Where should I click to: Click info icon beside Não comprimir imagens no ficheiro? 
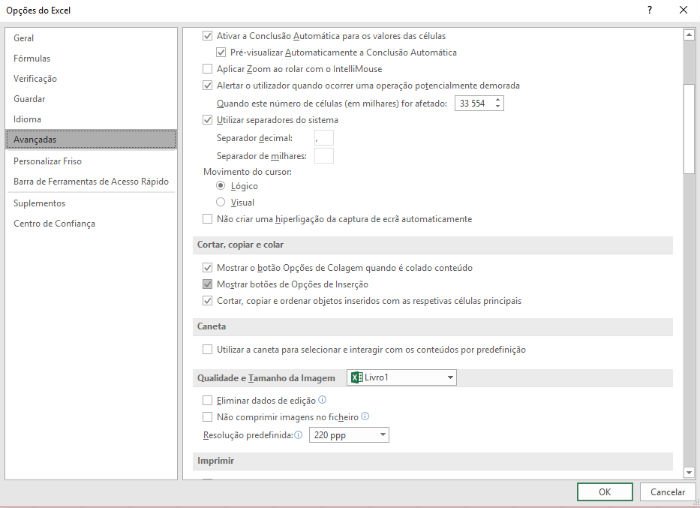point(365,416)
